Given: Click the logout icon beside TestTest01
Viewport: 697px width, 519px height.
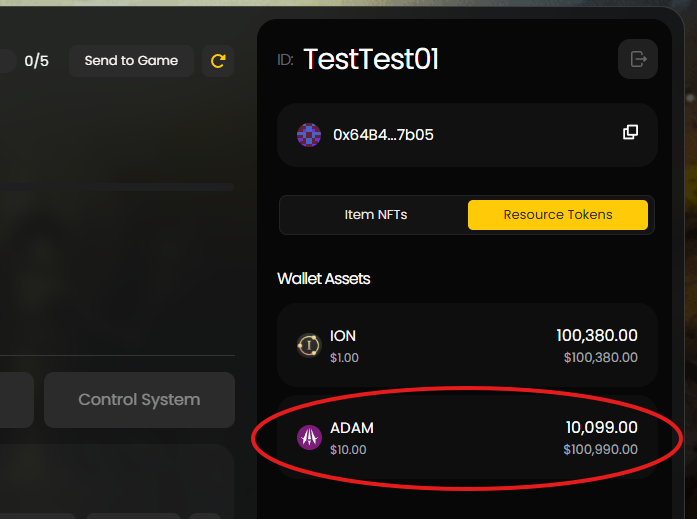Looking at the screenshot, I should [x=638, y=59].
